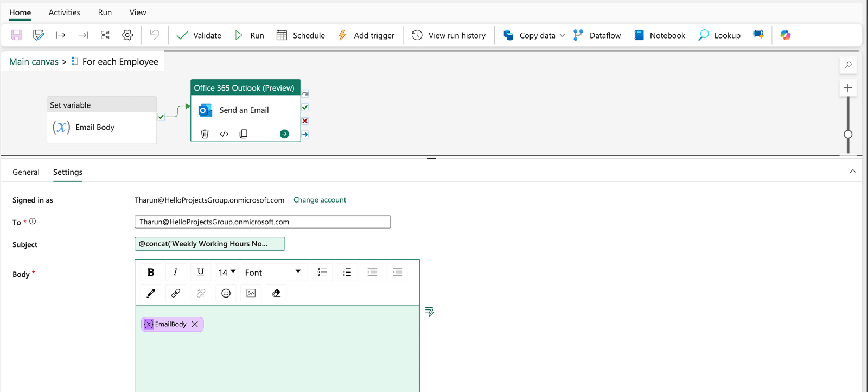
Task: Click the Validate button
Action: pos(199,35)
